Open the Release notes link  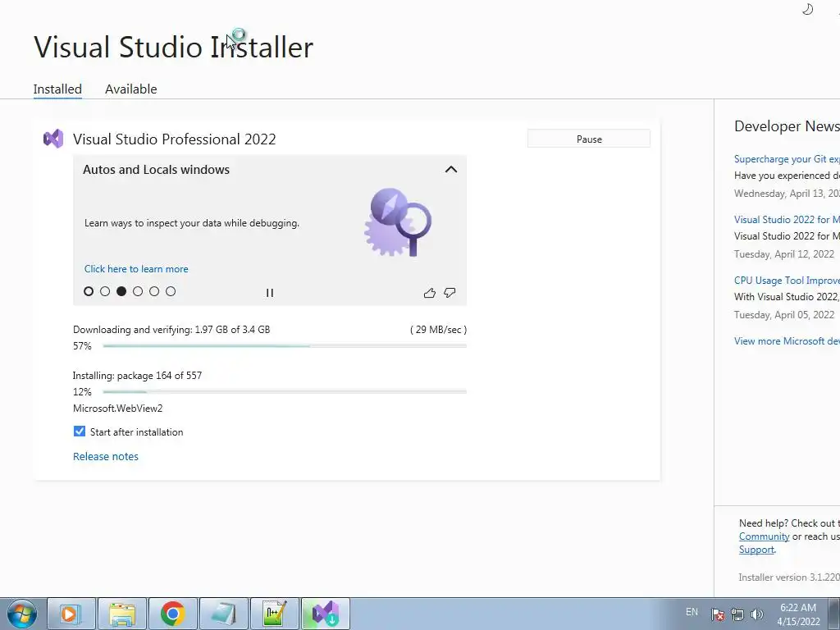pos(106,456)
